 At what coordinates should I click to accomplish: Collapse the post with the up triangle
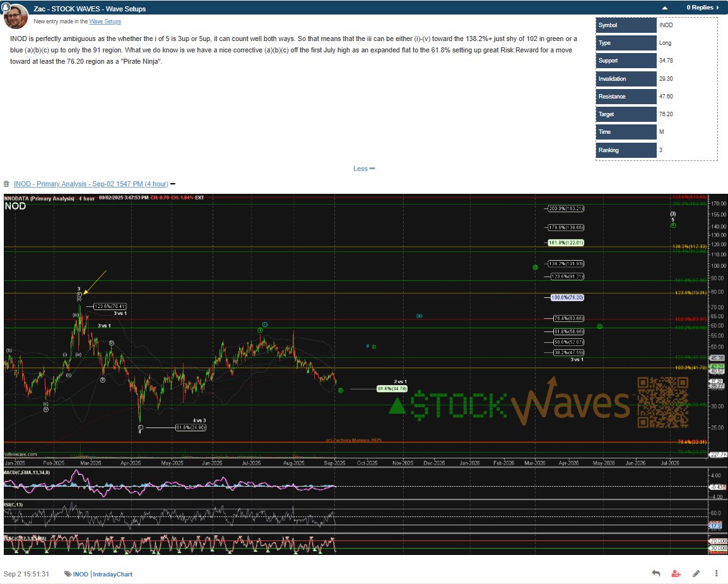[x=665, y=8]
